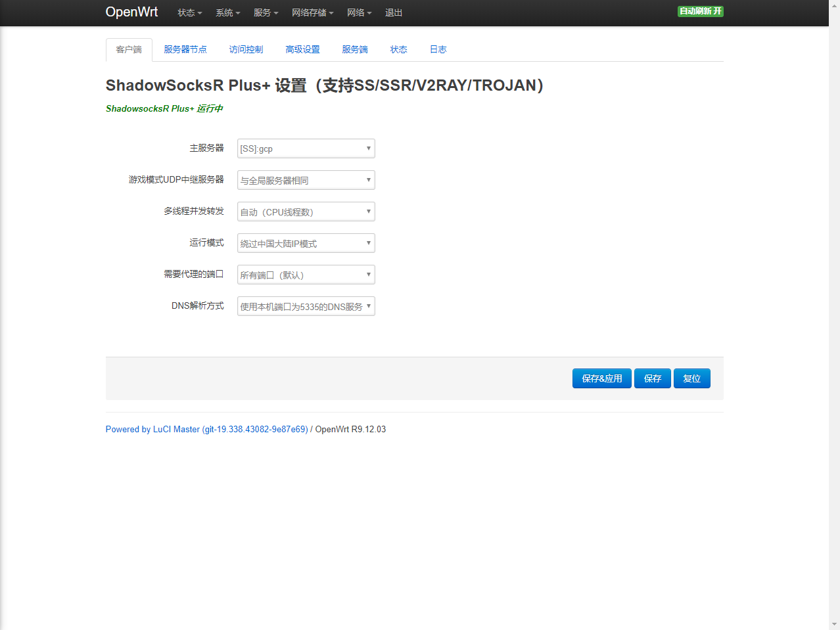Click the scrollbar down arrow

click(x=834, y=624)
